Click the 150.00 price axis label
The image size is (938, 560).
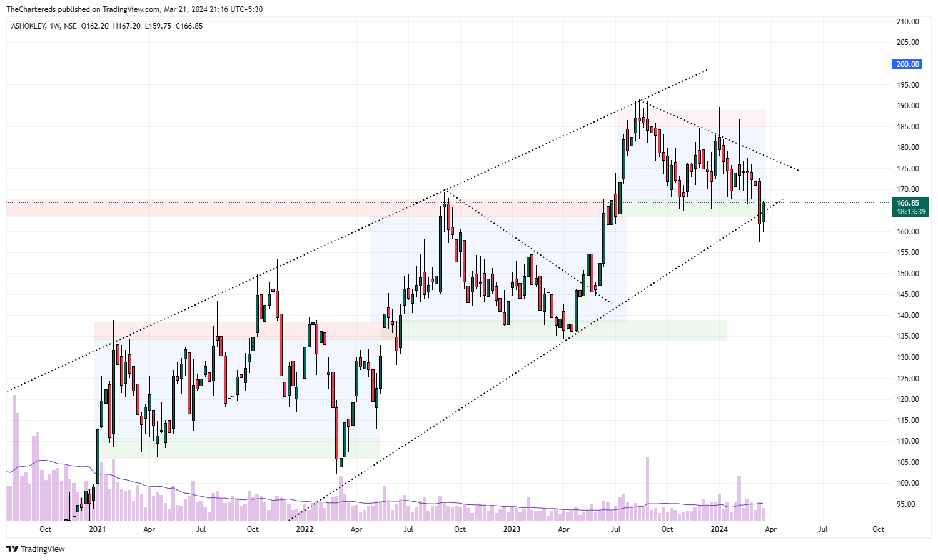[908, 274]
